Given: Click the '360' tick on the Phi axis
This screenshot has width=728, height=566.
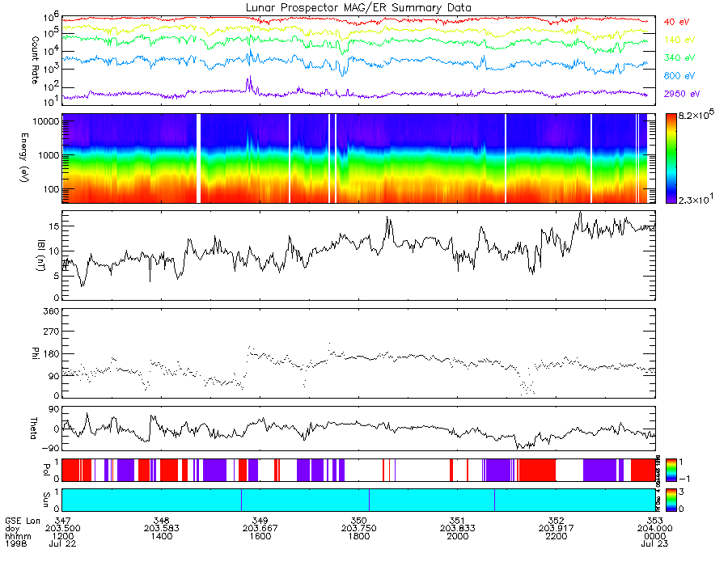Looking at the screenshot, I should 51,310.
